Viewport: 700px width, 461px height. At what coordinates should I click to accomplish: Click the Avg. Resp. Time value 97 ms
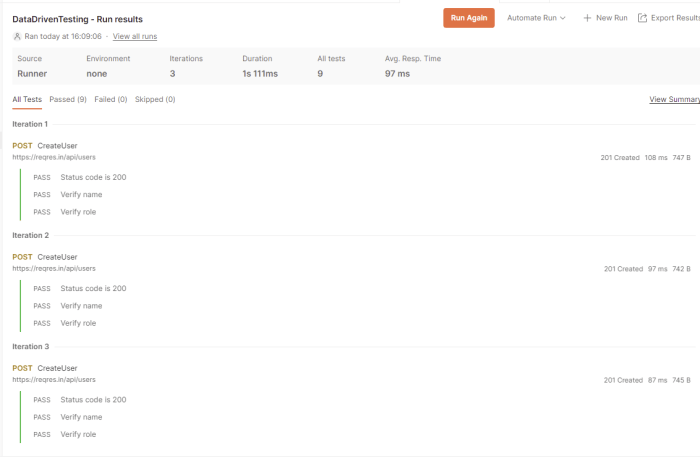coord(397,74)
